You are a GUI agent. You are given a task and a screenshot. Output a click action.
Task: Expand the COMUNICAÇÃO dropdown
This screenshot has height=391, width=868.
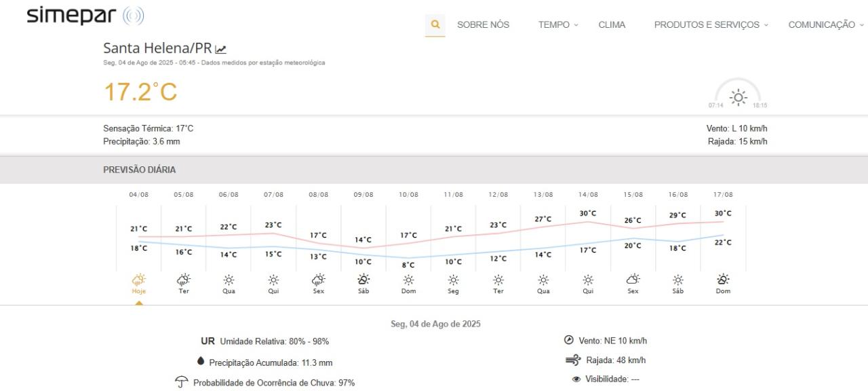point(823,24)
